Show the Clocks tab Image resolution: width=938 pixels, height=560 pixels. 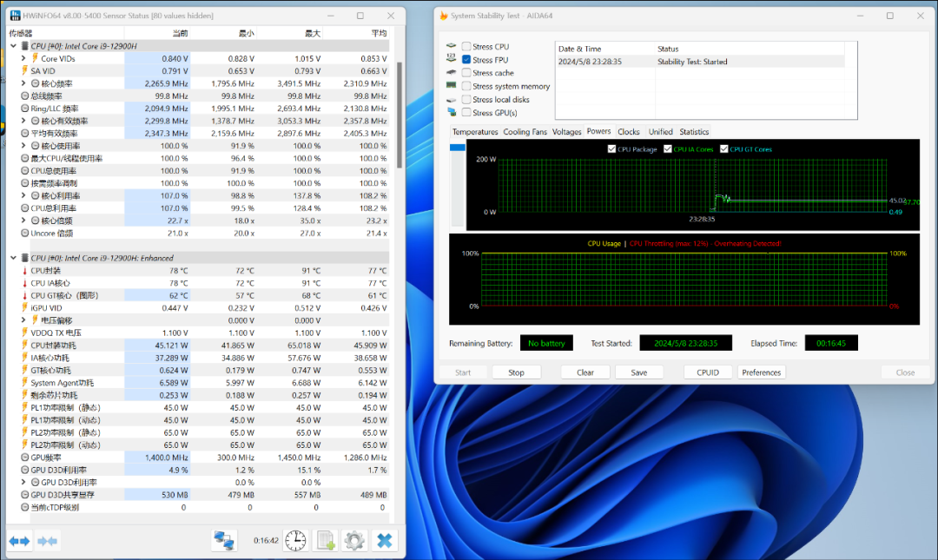(628, 132)
